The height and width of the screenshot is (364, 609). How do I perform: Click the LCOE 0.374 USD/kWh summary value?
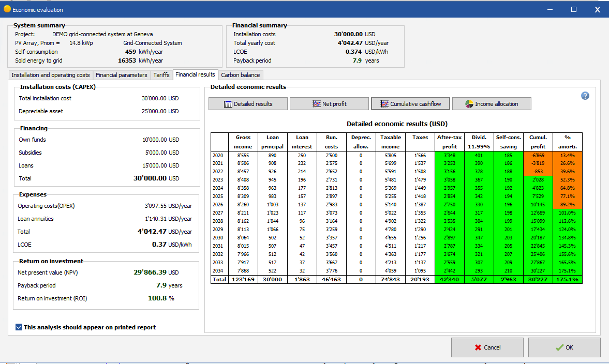coord(353,52)
